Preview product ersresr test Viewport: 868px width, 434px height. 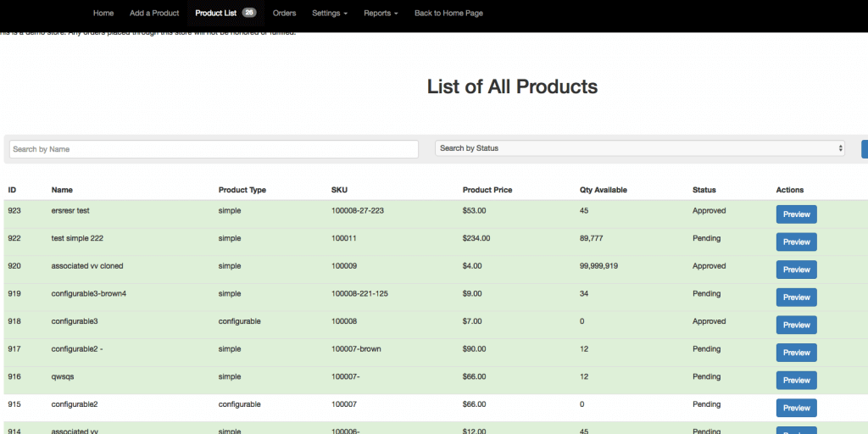(x=796, y=214)
